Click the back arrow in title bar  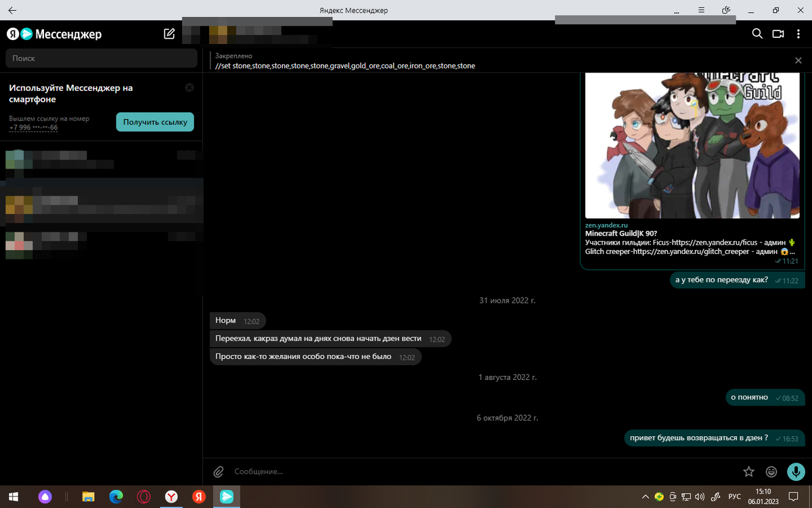tap(12, 10)
